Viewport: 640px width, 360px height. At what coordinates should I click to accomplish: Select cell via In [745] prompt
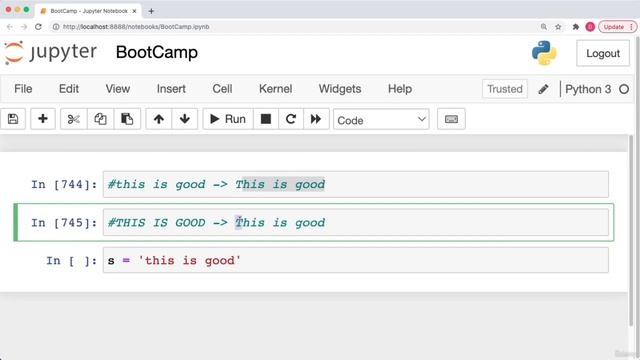[x=64, y=223]
